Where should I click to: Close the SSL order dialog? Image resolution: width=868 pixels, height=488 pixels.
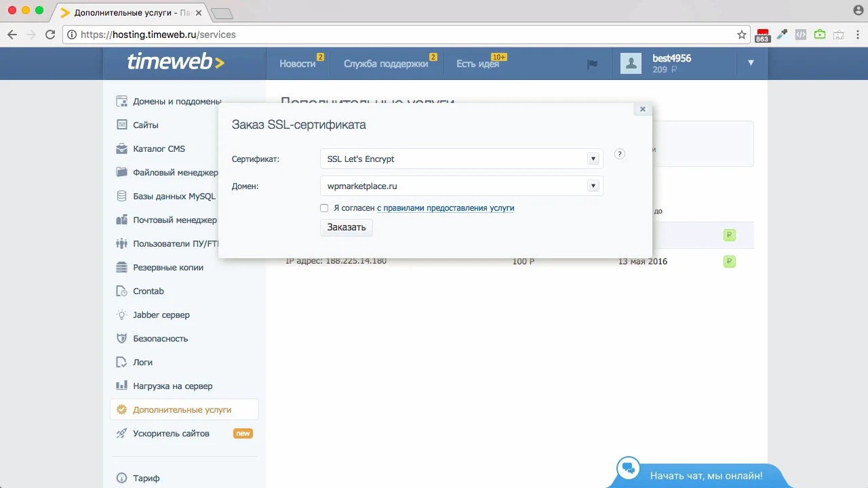(x=643, y=109)
